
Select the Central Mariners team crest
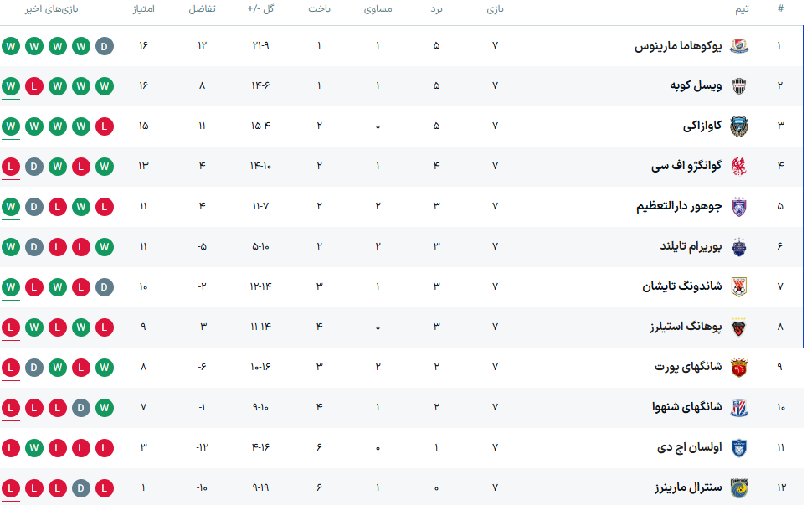(739, 487)
